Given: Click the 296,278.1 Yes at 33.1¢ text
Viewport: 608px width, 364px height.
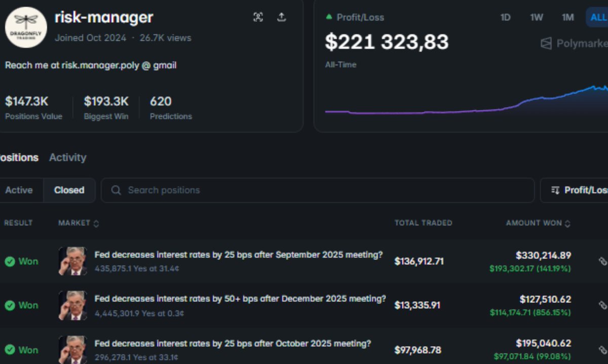Looking at the screenshot, I should click(136, 357).
